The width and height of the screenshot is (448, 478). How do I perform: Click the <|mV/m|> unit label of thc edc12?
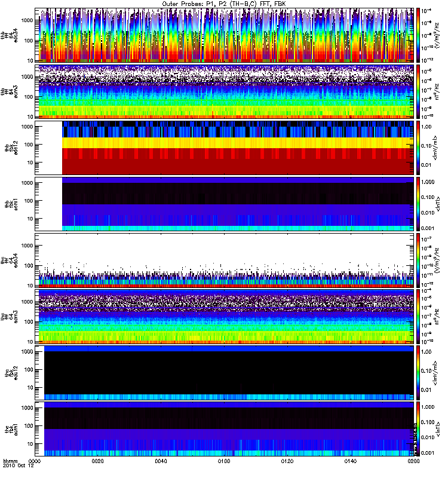coord(435,373)
